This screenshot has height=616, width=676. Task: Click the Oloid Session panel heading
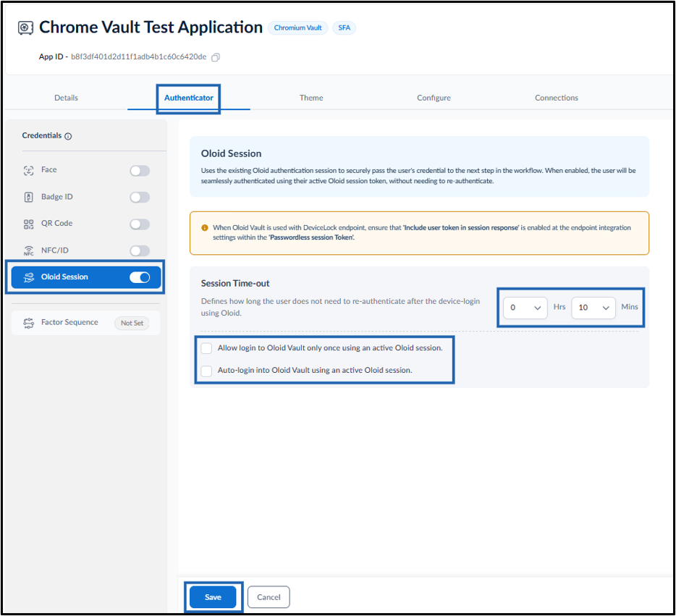pos(231,154)
